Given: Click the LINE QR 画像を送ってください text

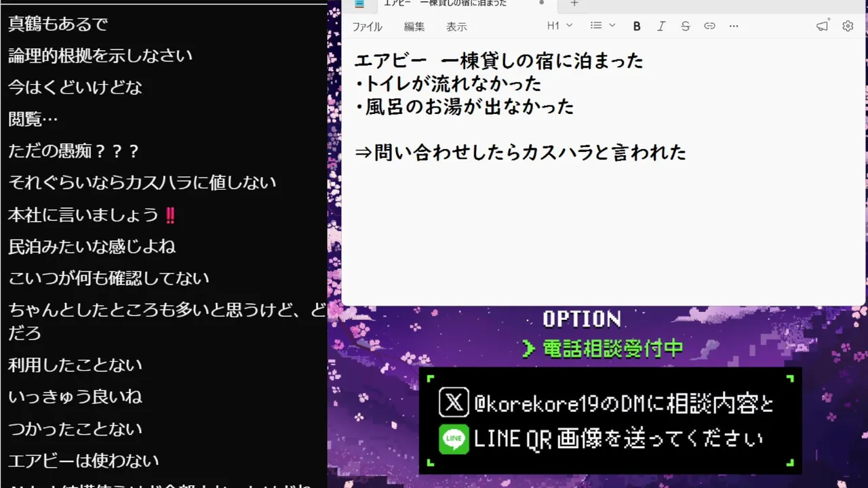Looking at the screenshot, I should [x=618, y=440].
